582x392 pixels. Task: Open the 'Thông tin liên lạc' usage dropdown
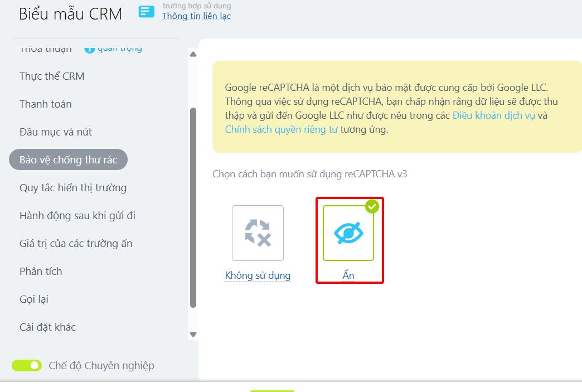(196, 16)
